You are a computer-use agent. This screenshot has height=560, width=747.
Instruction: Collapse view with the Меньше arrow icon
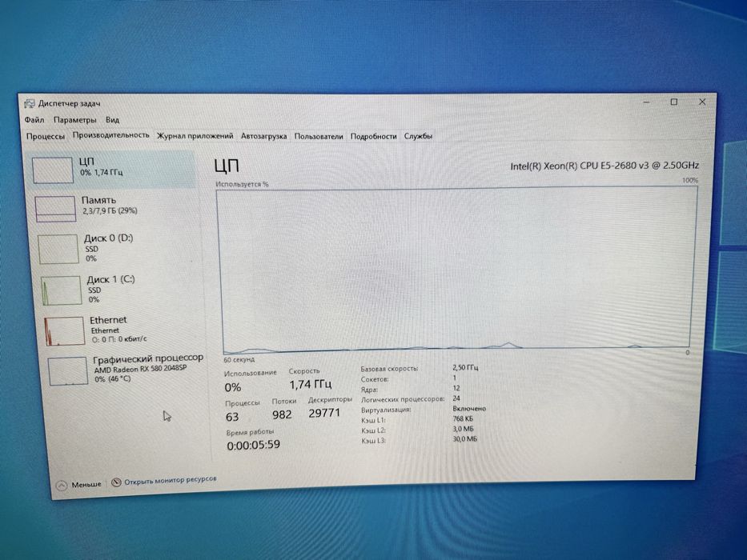coord(62,486)
